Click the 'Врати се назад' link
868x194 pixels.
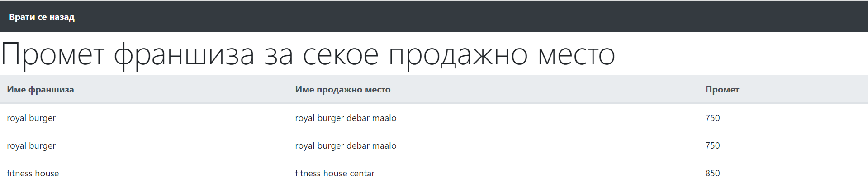click(x=42, y=17)
